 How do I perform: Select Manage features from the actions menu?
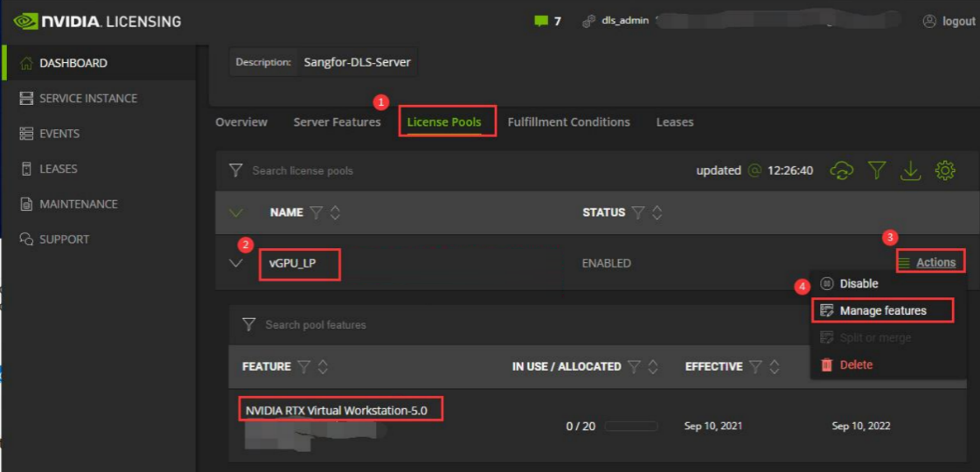click(x=882, y=310)
